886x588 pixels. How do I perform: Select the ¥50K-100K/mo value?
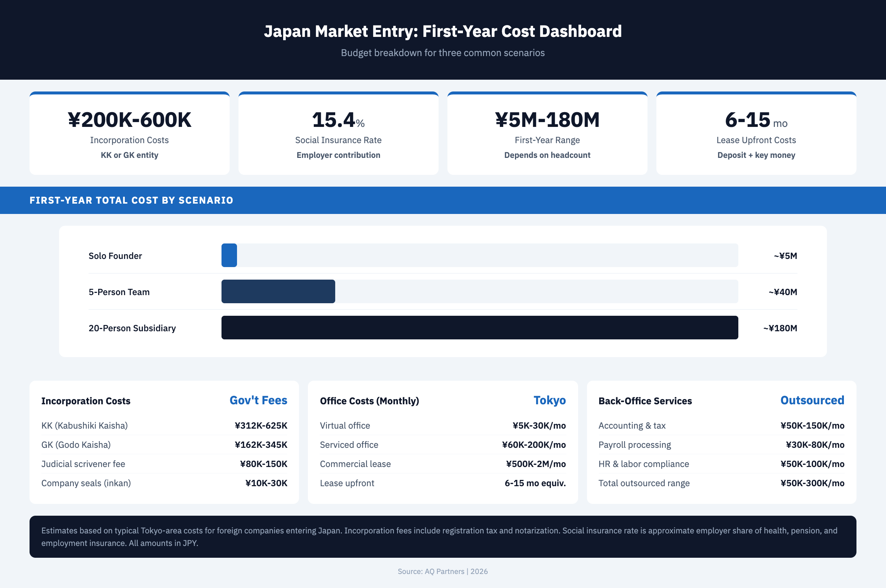coord(813,464)
